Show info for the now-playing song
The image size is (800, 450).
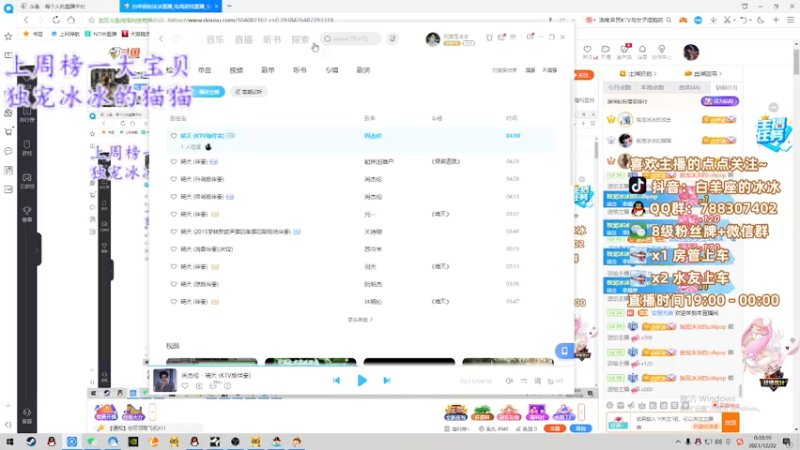pos(227,386)
